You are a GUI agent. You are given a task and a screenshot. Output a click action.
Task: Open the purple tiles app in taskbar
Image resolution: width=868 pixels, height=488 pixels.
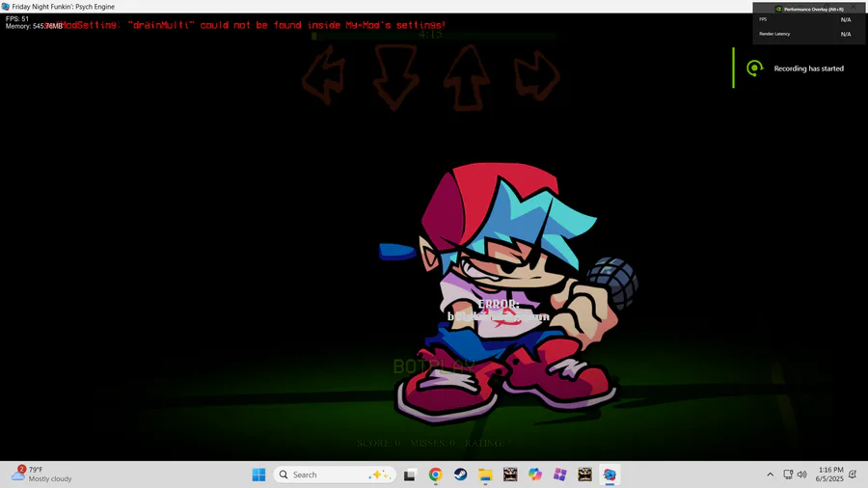[x=559, y=474]
